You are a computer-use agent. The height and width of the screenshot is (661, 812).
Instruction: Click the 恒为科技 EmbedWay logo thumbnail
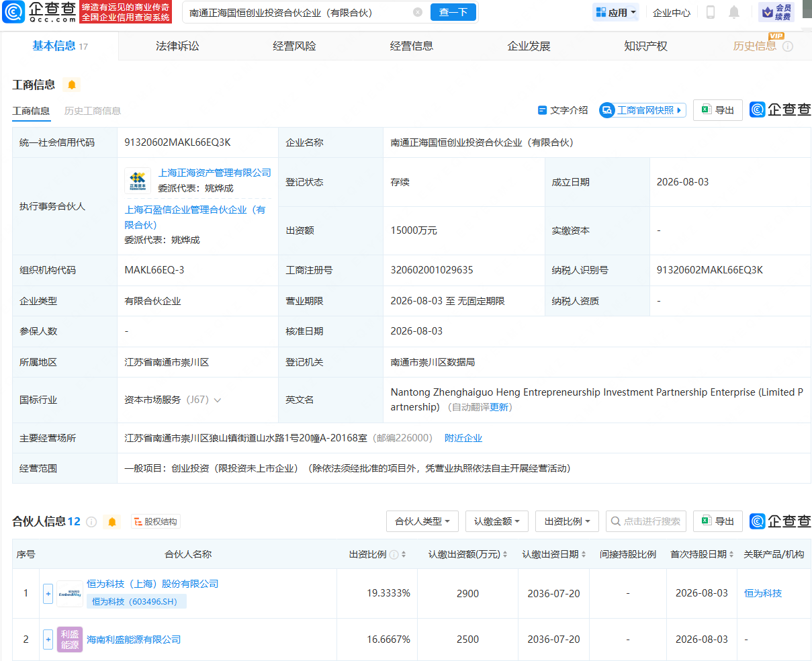pyautogui.click(x=70, y=594)
